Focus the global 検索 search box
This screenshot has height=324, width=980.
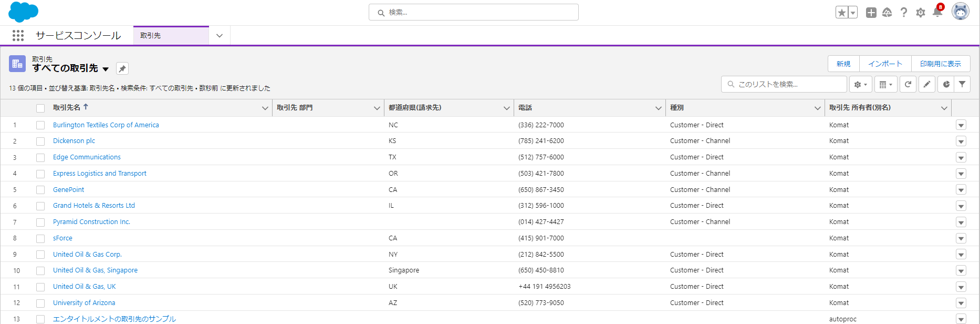(x=474, y=12)
